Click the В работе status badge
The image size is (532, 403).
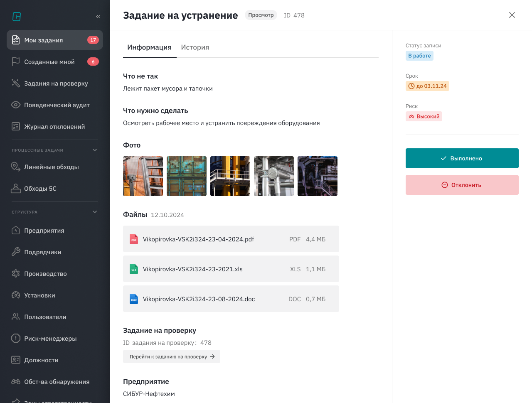419,56
